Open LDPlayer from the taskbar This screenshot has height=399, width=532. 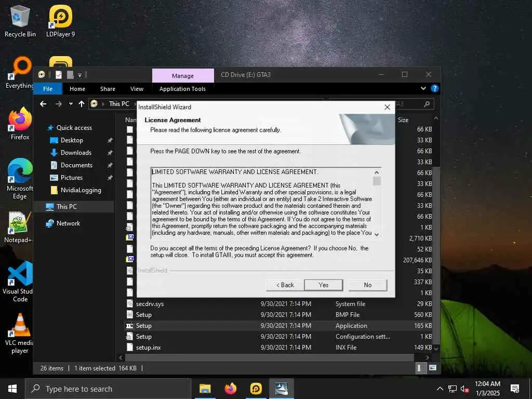point(256,389)
